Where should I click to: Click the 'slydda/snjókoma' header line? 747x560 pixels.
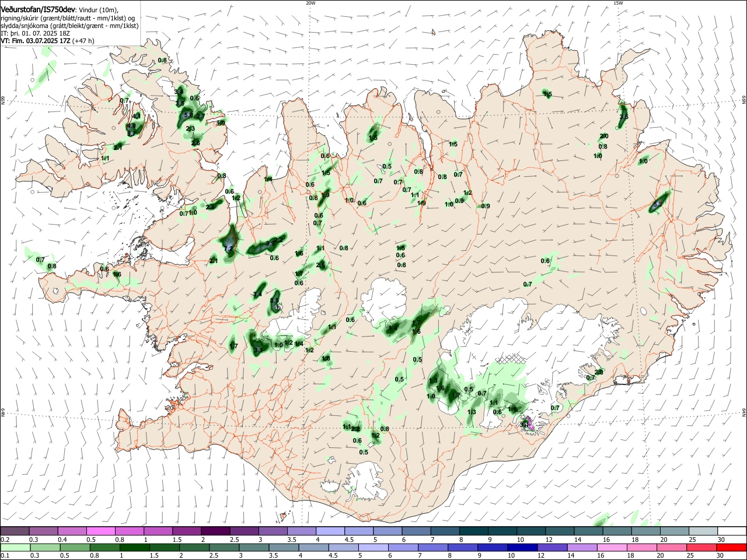[69, 26]
